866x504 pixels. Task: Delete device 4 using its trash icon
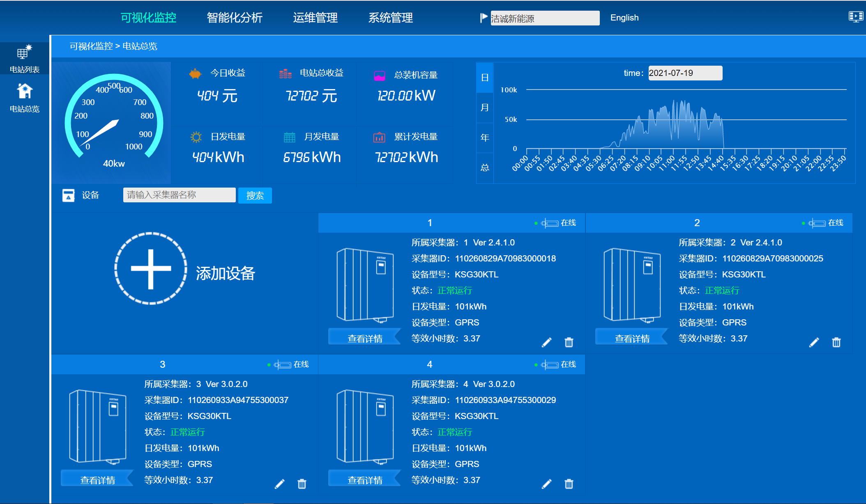tap(569, 484)
